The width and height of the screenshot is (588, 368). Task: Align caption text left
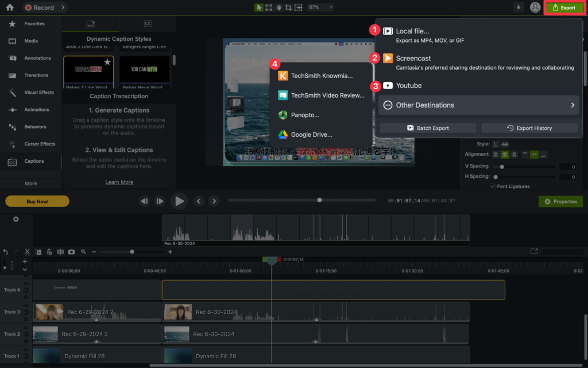[496, 154]
